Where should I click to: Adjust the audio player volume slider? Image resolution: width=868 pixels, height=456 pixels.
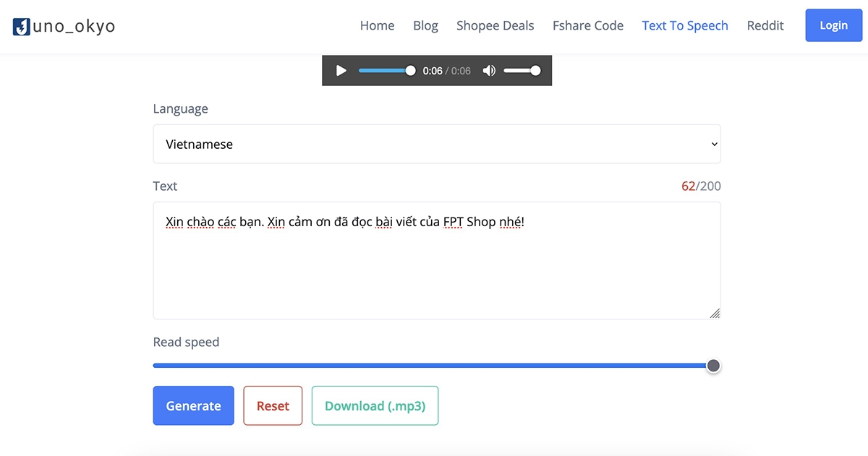(x=522, y=71)
